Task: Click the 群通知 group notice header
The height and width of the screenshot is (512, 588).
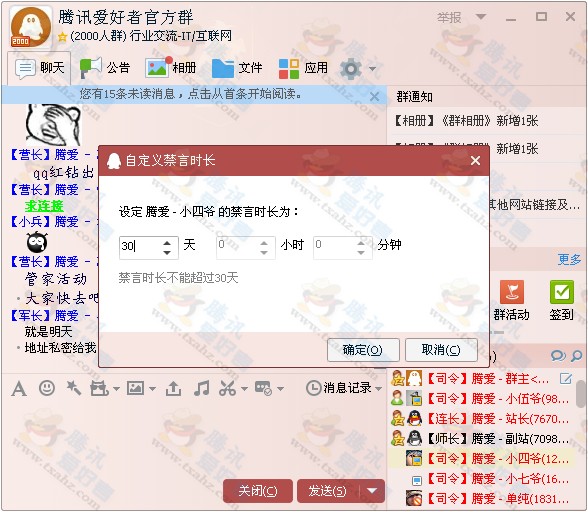Action: [414, 97]
